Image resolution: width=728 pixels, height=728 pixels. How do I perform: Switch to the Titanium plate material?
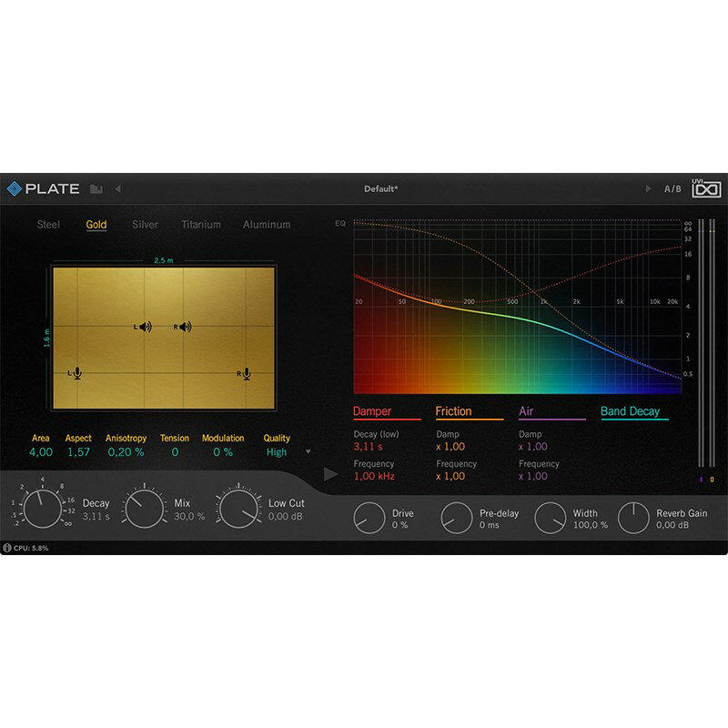(200, 225)
